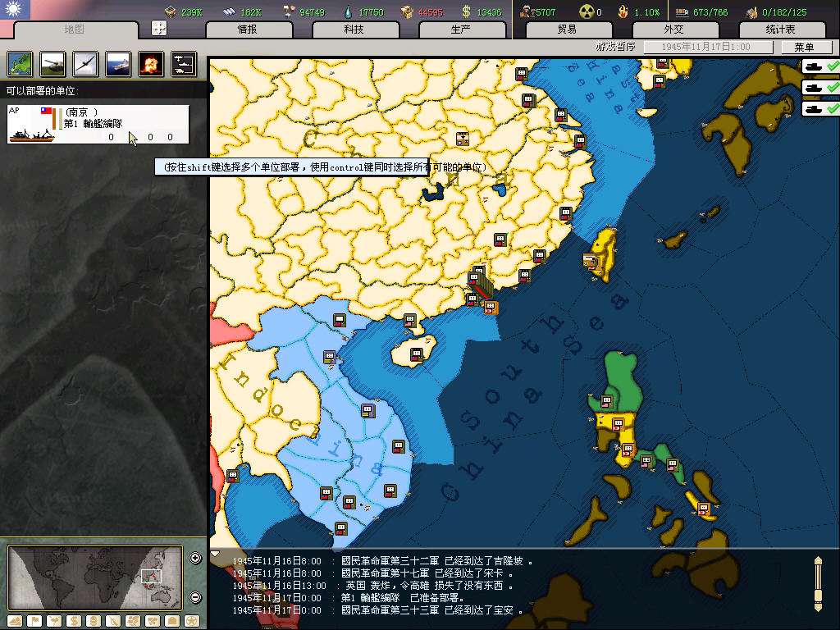Screen dimensions: 840x630
Task: Click the supplies box icon beside 44595
Action: [x=407, y=11]
